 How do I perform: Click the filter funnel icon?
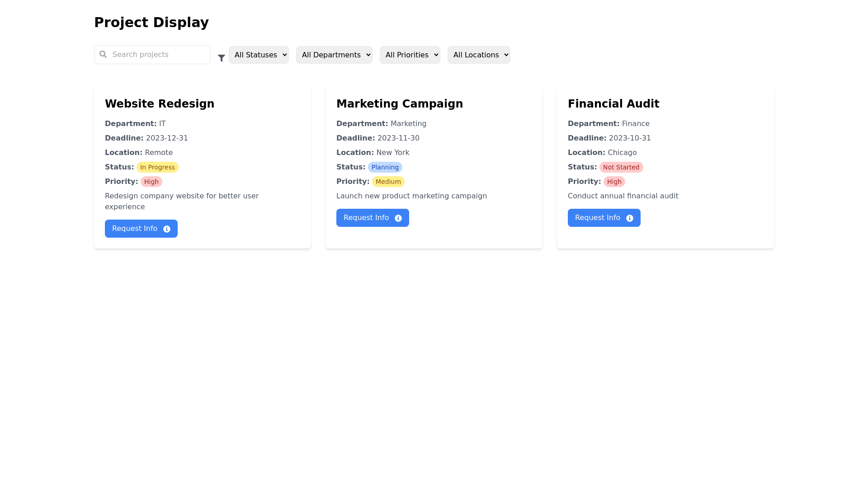(222, 58)
